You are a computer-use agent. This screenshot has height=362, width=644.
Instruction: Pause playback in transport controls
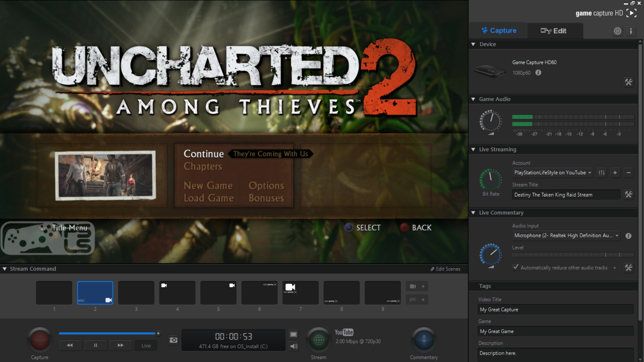pos(96,345)
